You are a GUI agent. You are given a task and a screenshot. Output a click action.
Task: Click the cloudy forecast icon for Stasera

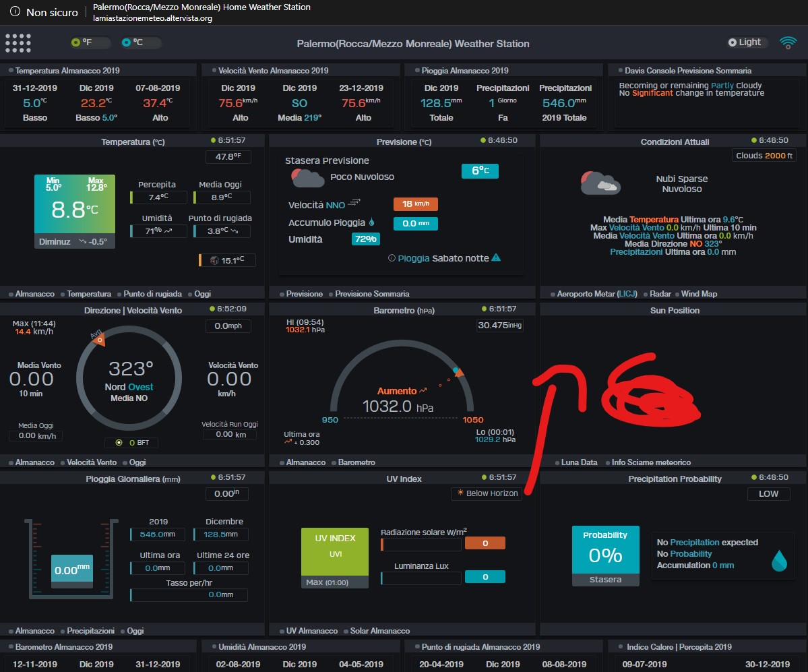(308, 178)
